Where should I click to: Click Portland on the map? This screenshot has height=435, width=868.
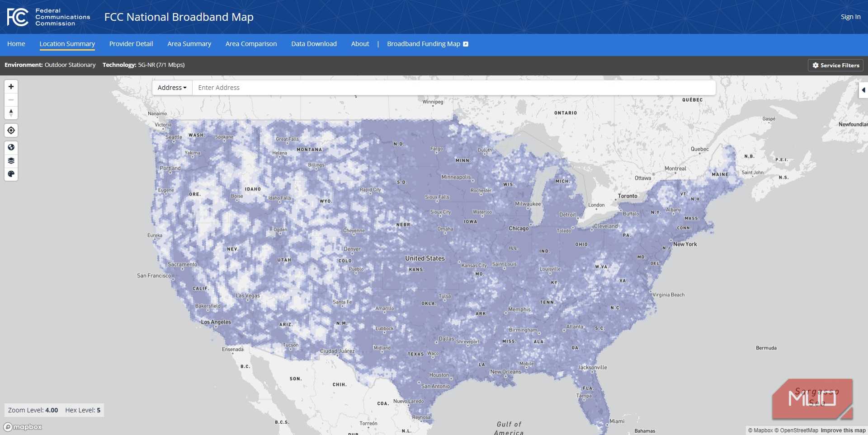point(170,168)
